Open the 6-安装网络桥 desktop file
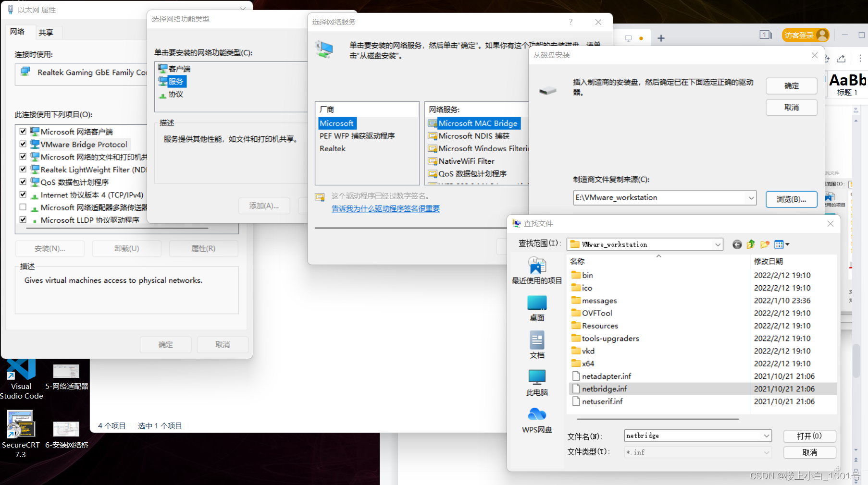 pyautogui.click(x=66, y=435)
